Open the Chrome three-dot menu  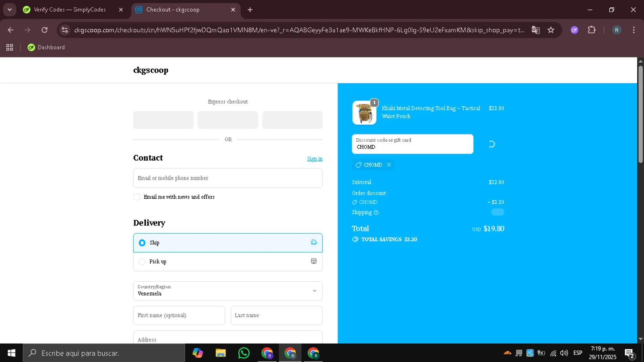(634, 30)
